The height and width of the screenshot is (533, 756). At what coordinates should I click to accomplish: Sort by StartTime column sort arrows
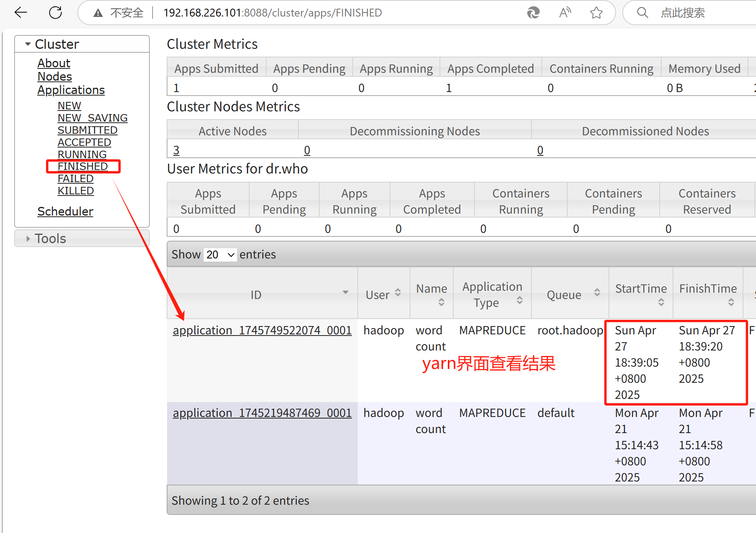tap(661, 302)
